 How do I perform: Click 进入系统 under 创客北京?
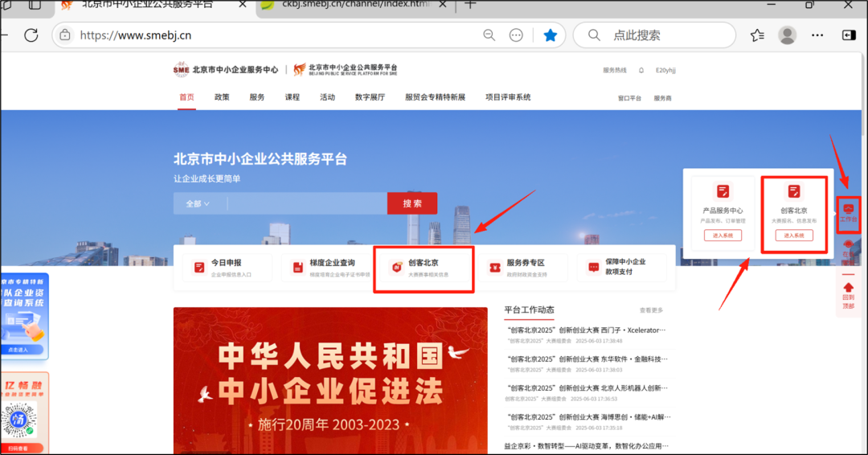(x=794, y=236)
